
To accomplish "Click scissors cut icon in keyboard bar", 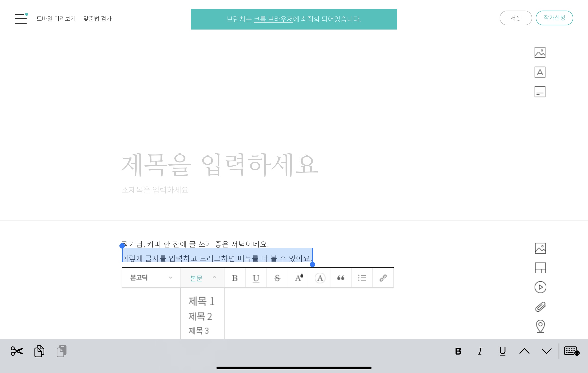I will tap(17, 351).
